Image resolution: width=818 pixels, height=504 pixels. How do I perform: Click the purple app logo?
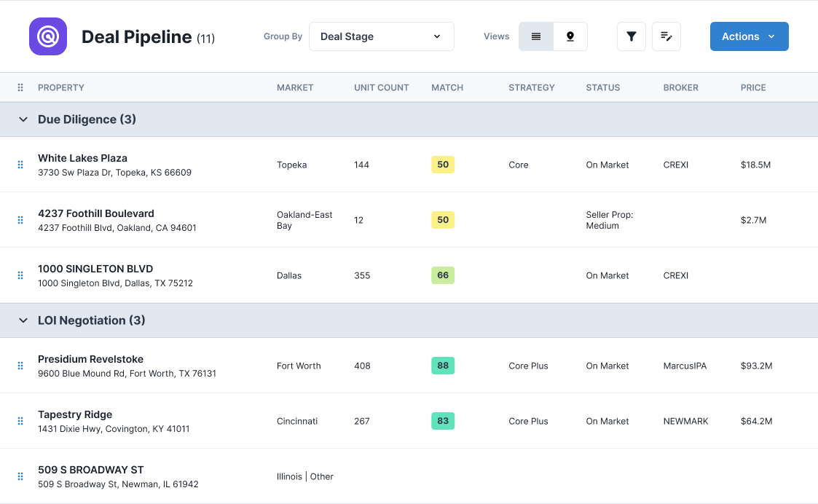[x=47, y=36]
